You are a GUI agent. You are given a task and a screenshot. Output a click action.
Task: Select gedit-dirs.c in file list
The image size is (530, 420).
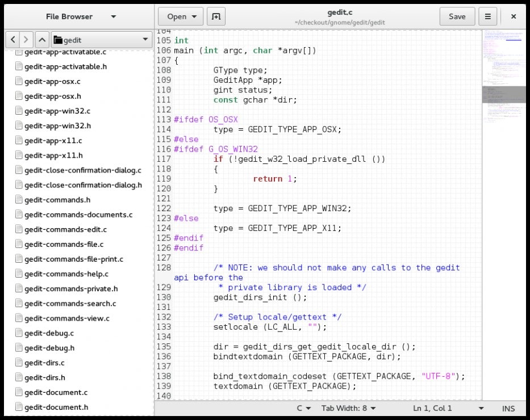click(x=44, y=363)
